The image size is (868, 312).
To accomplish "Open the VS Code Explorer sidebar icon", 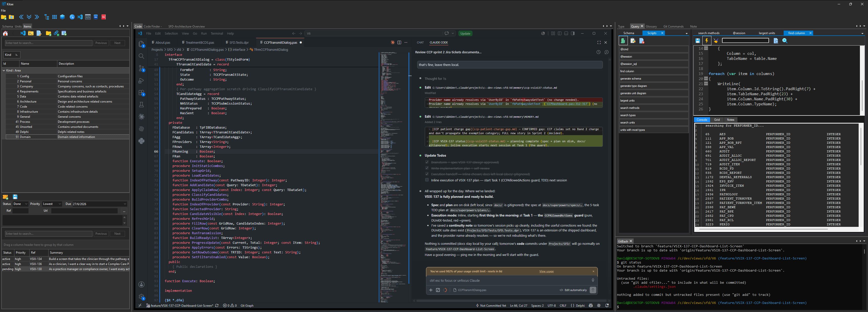I will (141, 44).
